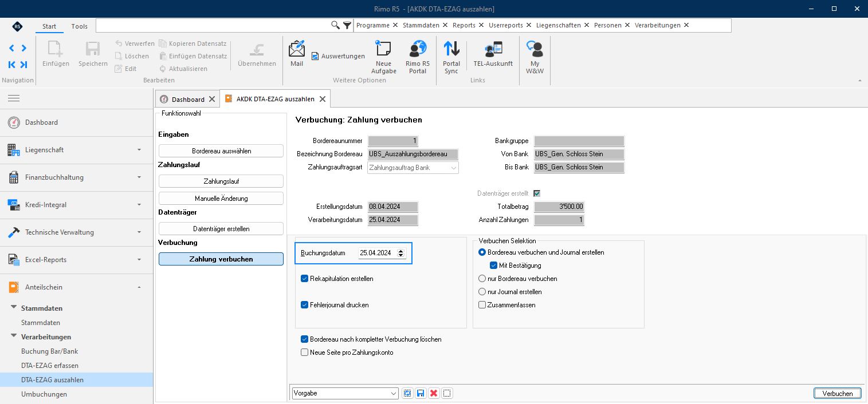Image resolution: width=868 pixels, height=404 pixels.
Task: Collapse the Anteilschein sidebar section
Action: click(77, 287)
